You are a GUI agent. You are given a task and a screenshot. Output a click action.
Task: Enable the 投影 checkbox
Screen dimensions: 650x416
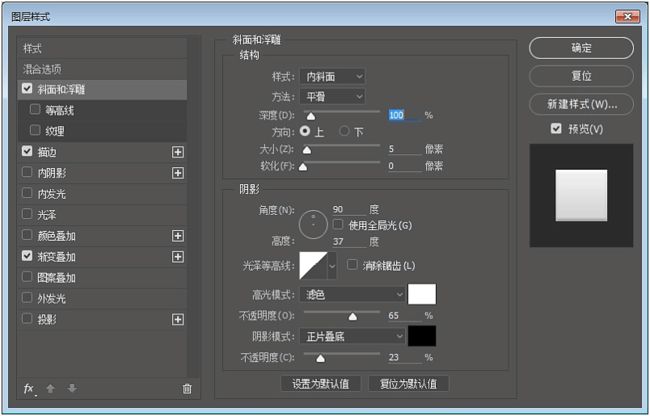(27, 319)
